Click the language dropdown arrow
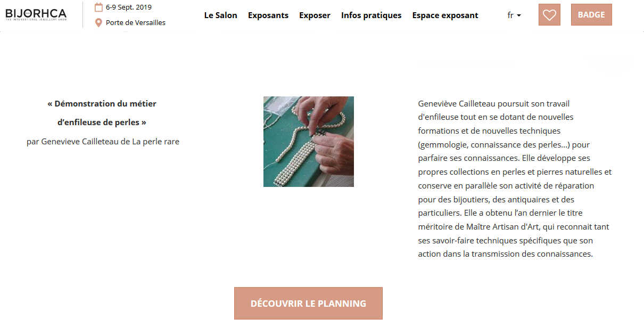 pyautogui.click(x=519, y=16)
